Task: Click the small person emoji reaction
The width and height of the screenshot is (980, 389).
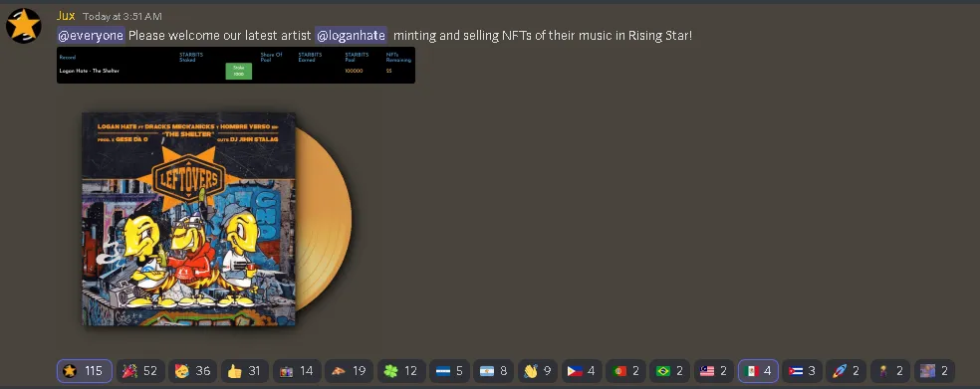Action: pos(890,371)
